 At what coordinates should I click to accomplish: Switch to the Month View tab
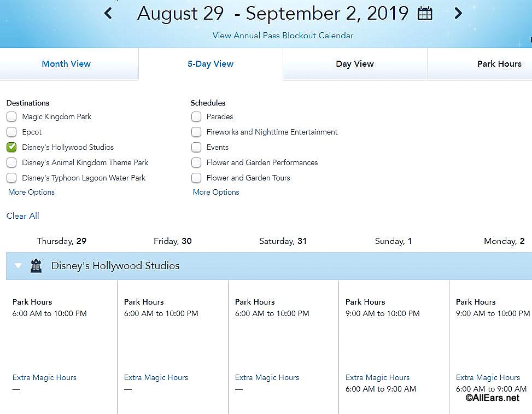[69, 64]
